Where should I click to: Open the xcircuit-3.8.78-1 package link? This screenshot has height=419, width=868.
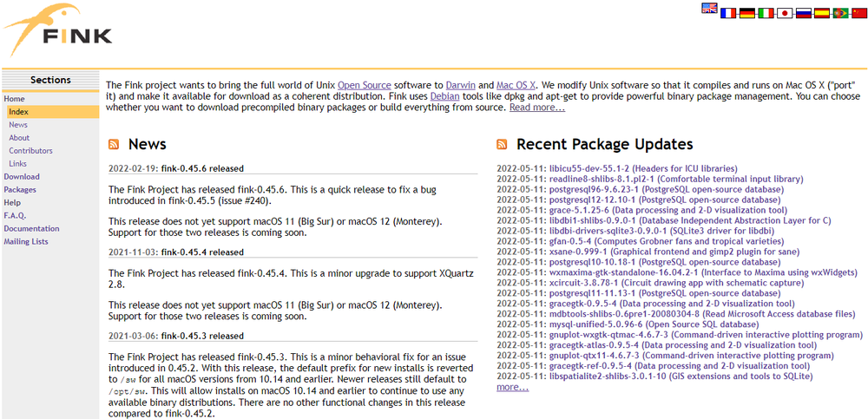tap(676, 283)
